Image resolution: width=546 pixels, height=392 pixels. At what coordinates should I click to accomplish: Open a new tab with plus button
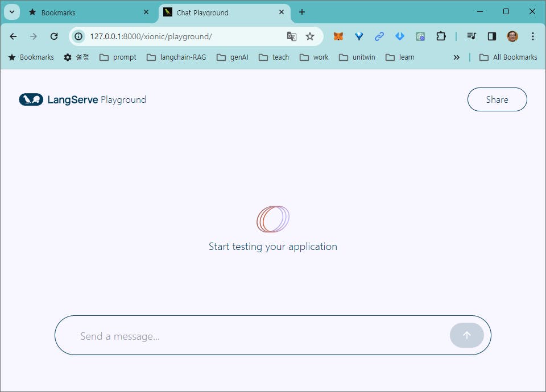point(302,12)
